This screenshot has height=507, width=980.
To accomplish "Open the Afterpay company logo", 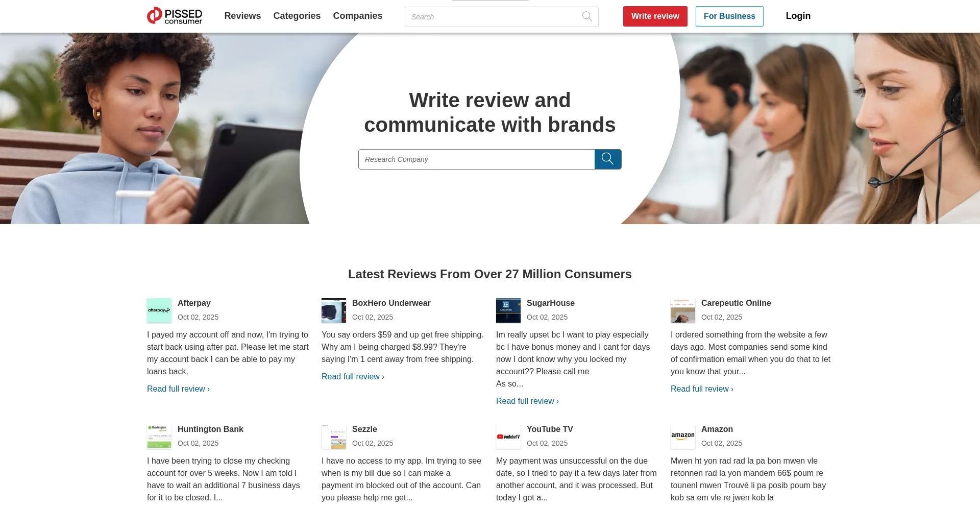I will pos(159,310).
